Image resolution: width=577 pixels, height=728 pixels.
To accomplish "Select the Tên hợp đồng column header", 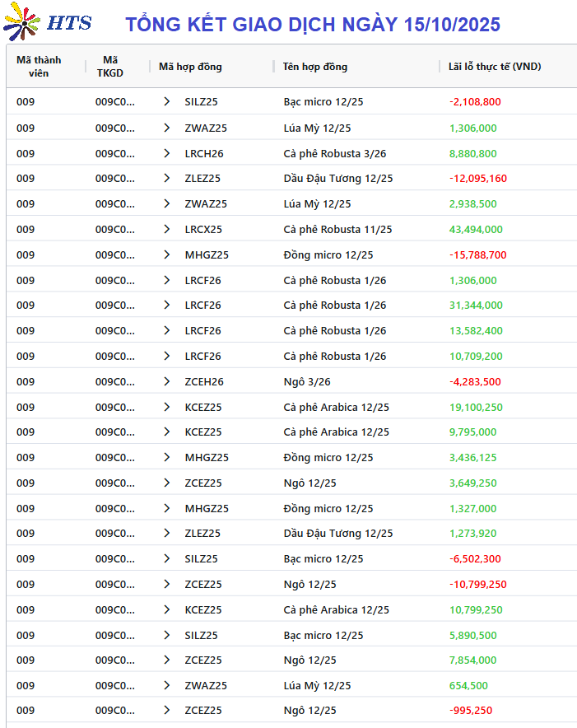I will pos(314,67).
